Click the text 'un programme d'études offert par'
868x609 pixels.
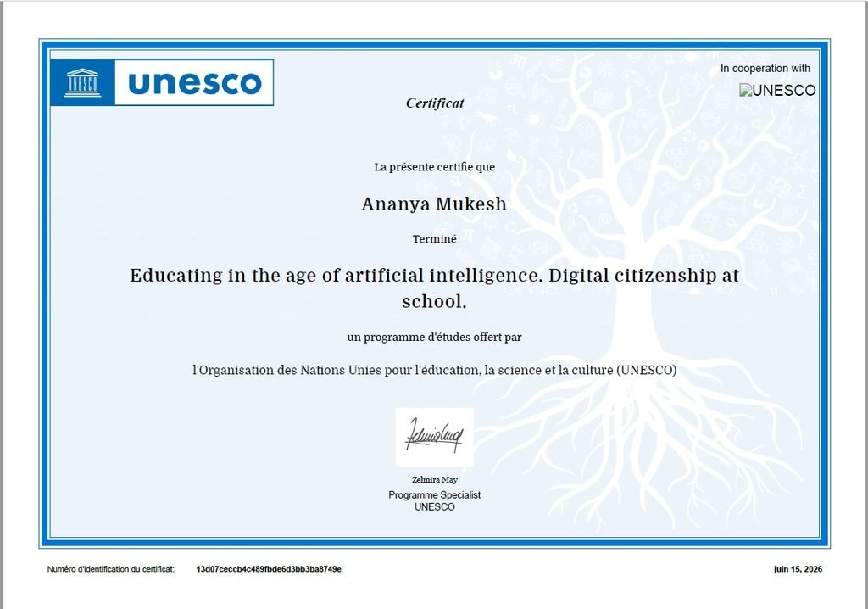(435, 337)
